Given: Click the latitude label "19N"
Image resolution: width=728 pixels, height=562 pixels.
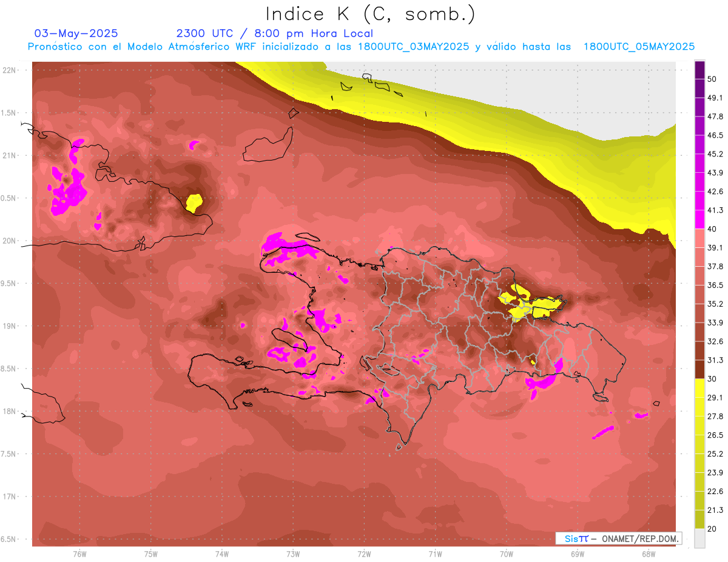Looking at the screenshot, I should 9,326.
